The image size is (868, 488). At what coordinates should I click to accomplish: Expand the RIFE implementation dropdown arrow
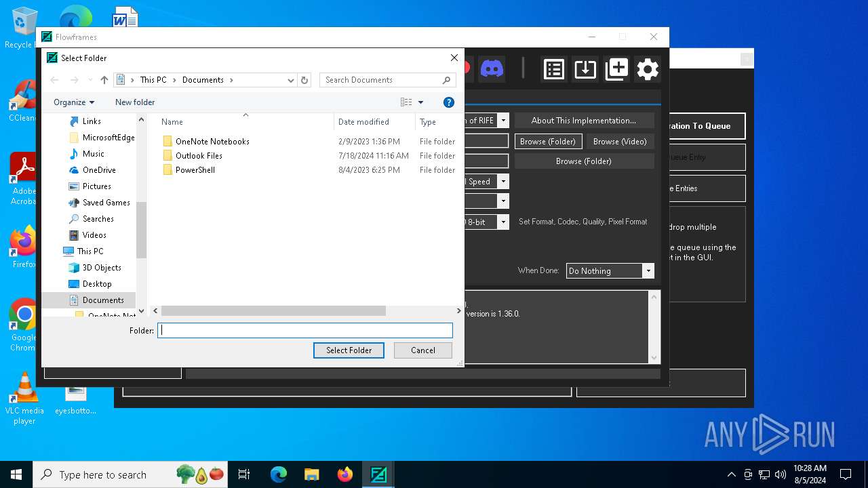click(x=503, y=121)
